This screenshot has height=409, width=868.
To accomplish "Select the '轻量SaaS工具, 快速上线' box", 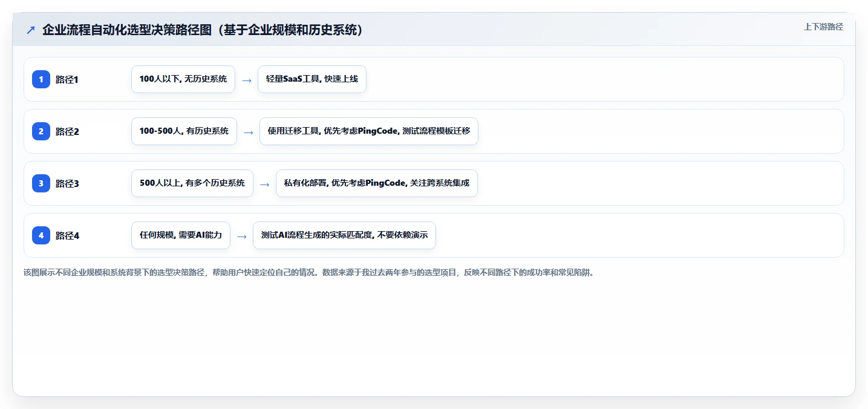I will pyautogui.click(x=312, y=79).
